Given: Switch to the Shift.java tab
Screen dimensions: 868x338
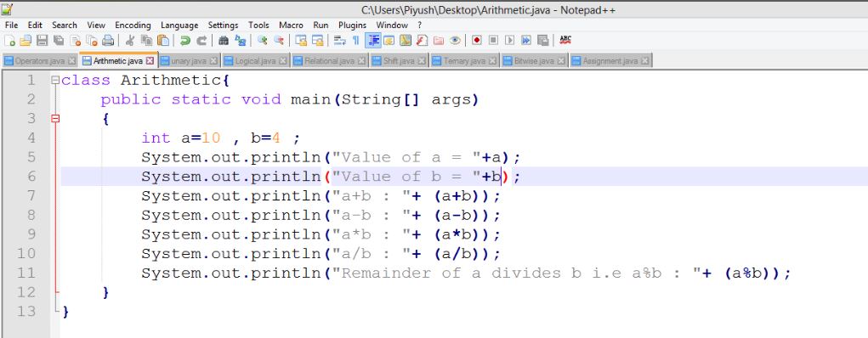Looking at the screenshot, I should [x=399, y=61].
